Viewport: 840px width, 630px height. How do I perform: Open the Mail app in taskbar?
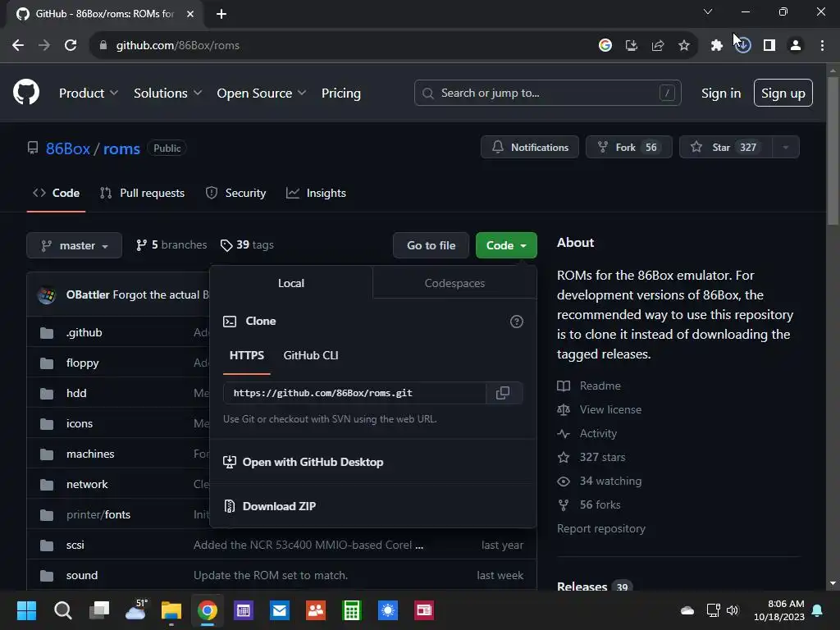point(280,610)
